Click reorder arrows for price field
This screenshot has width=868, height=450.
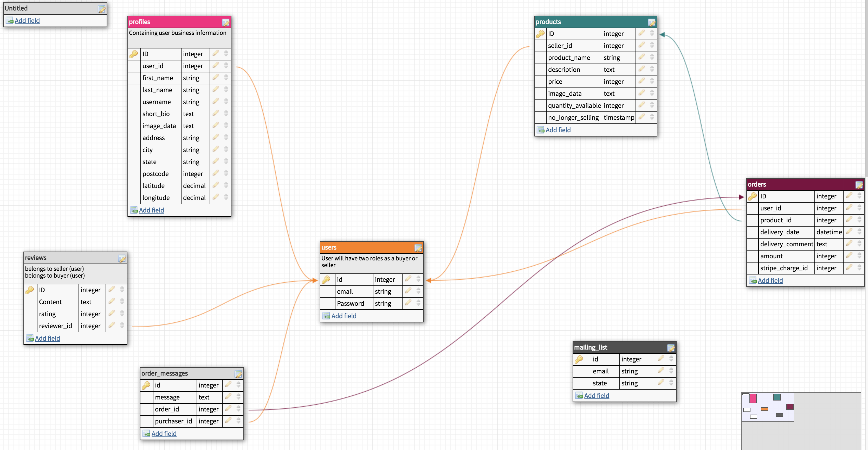652,81
